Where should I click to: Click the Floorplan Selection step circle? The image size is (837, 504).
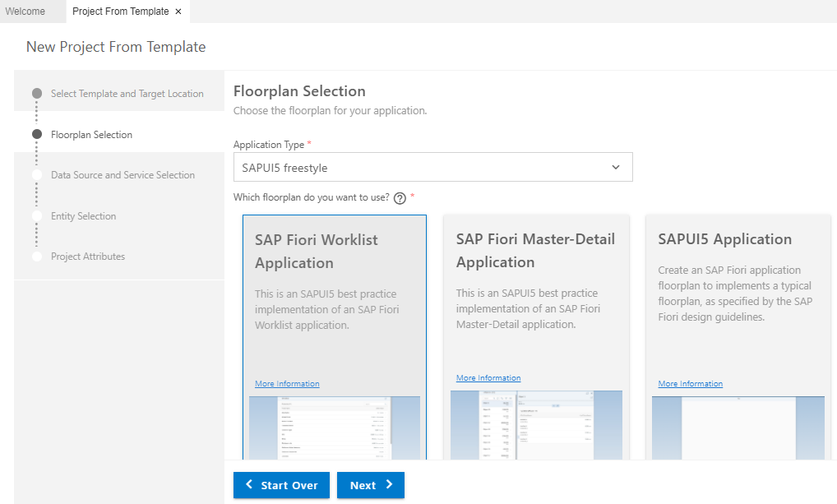(x=37, y=134)
